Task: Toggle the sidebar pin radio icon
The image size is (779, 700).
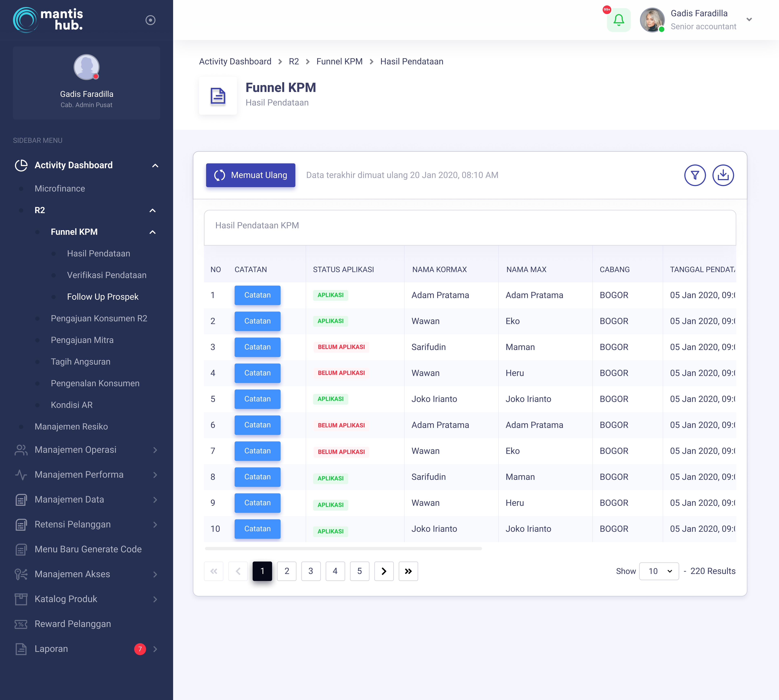Action: click(150, 20)
